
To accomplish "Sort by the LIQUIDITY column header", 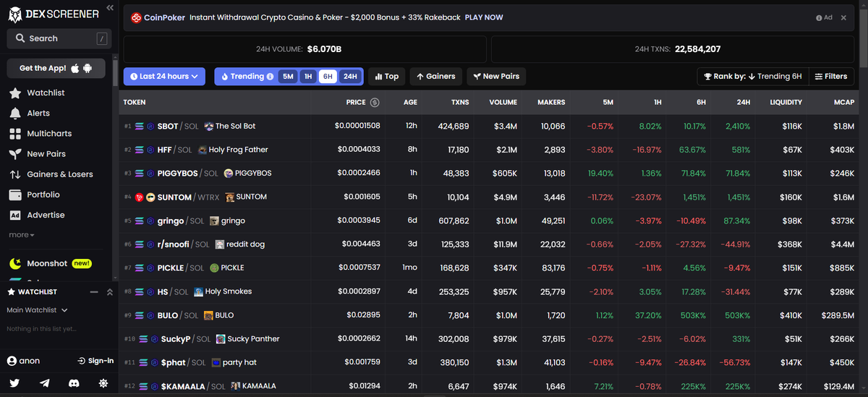I will 786,102.
